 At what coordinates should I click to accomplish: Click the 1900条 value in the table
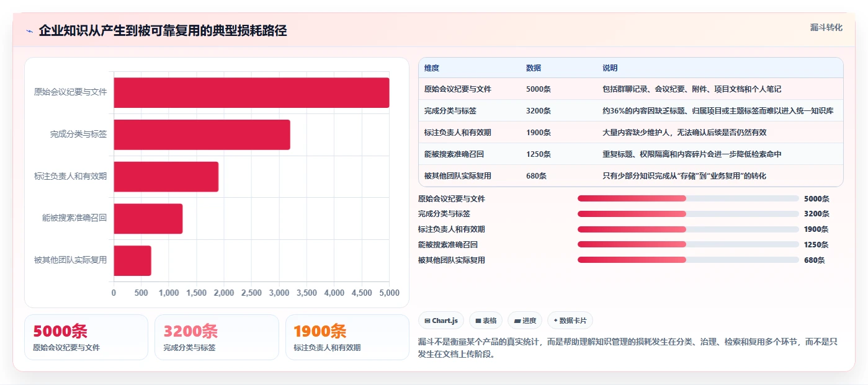click(539, 133)
